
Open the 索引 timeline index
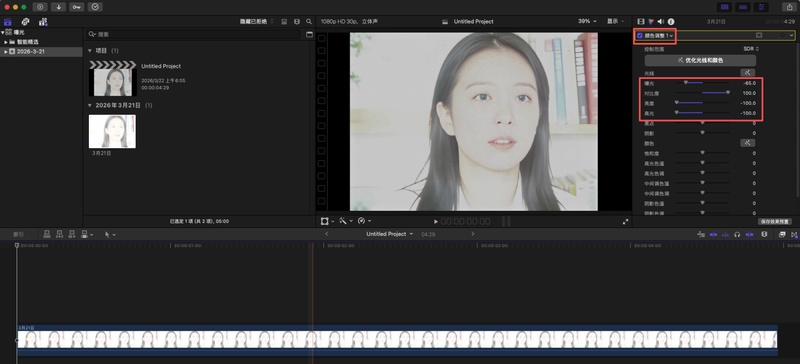(18, 234)
